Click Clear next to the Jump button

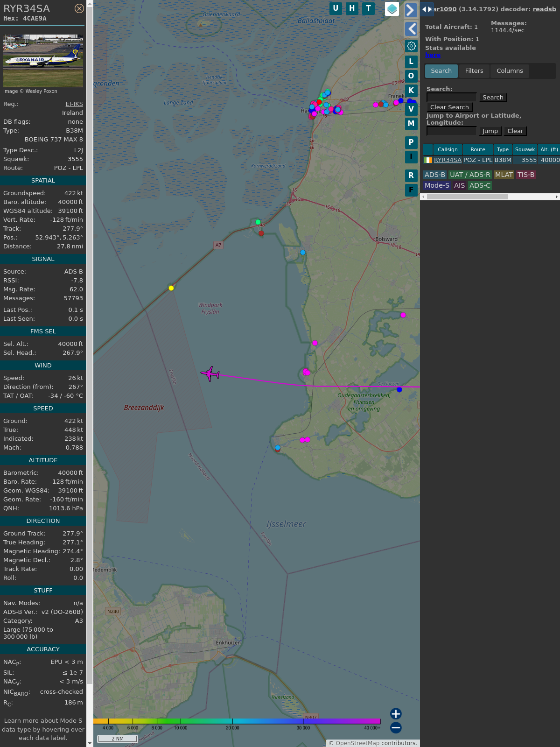(x=515, y=131)
